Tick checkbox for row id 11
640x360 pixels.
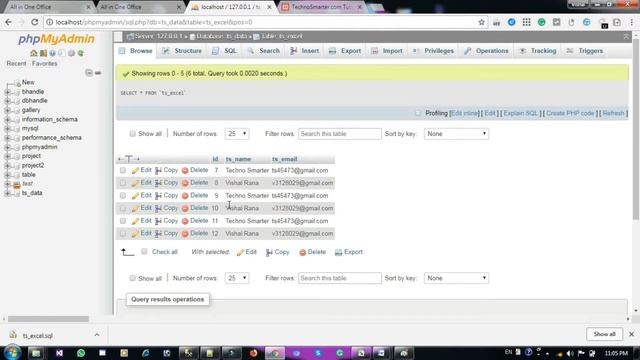click(123, 221)
